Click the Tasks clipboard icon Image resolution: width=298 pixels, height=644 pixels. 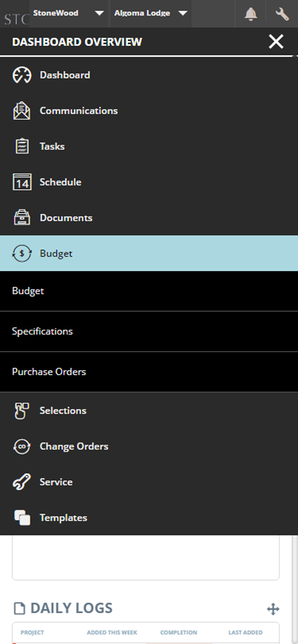22,146
